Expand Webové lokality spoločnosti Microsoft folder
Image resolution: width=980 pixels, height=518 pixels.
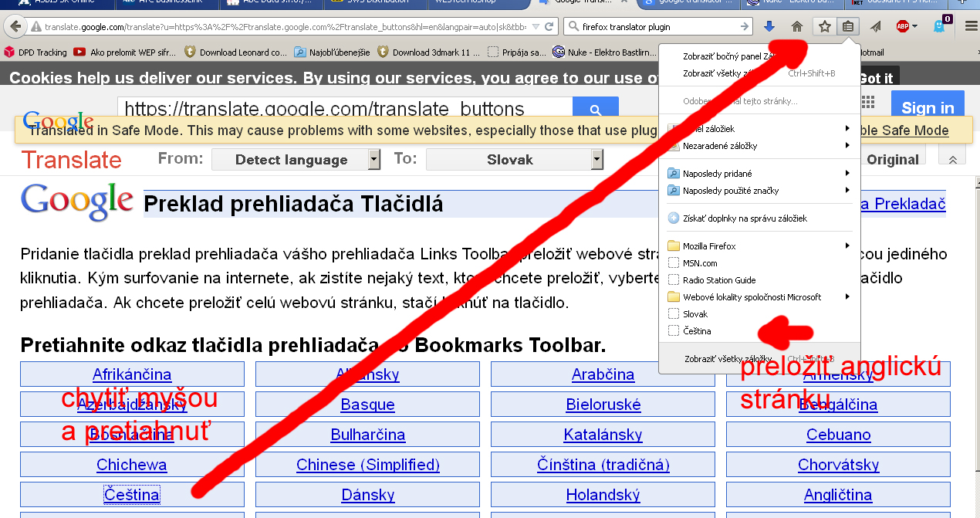coord(759,296)
